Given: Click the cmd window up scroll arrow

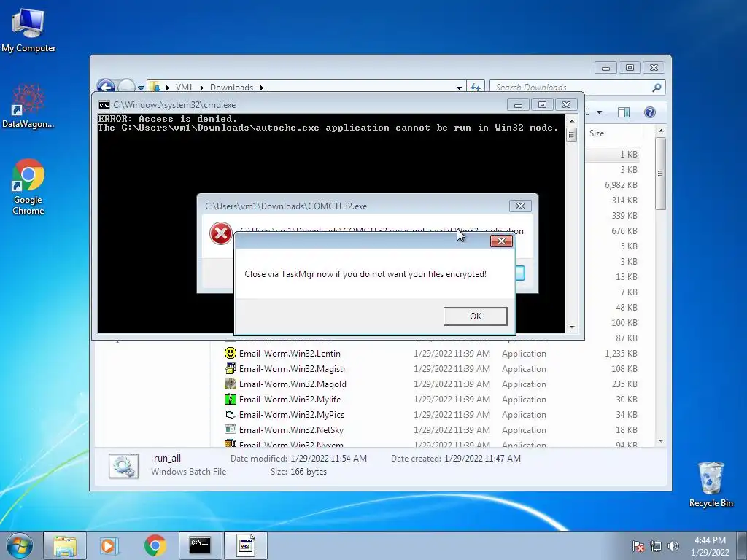Looking at the screenshot, I should tap(572, 120).
